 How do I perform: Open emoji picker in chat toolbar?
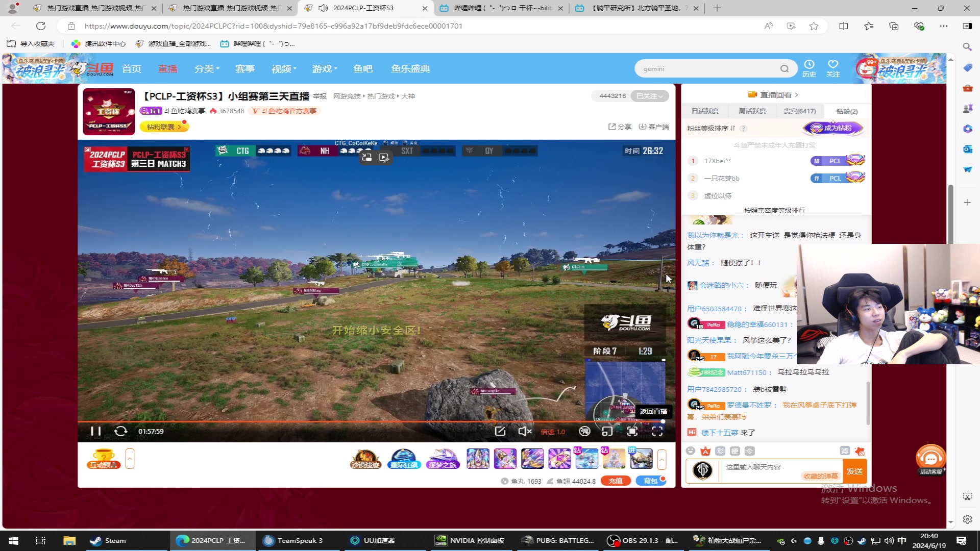pyautogui.click(x=691, y=451)
